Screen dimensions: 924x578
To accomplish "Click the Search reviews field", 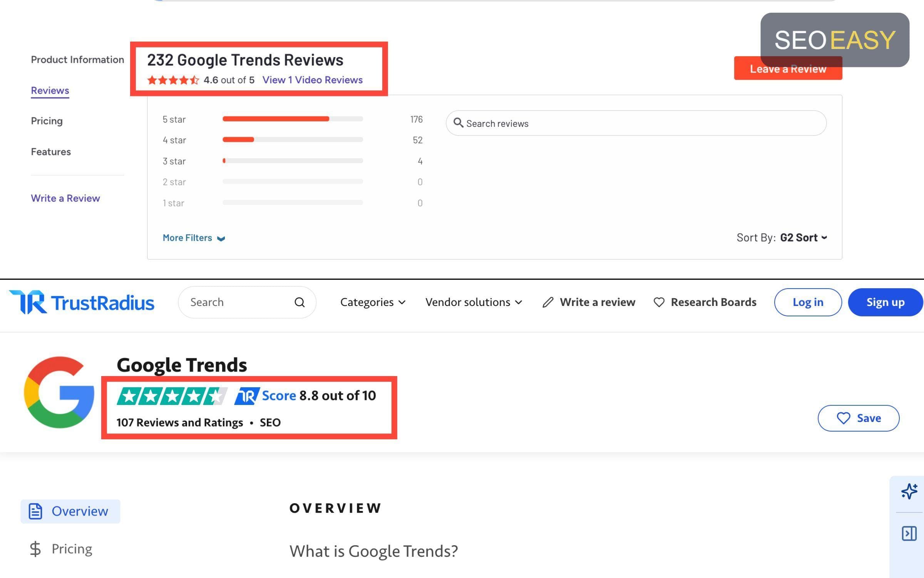I will (636, 123).
